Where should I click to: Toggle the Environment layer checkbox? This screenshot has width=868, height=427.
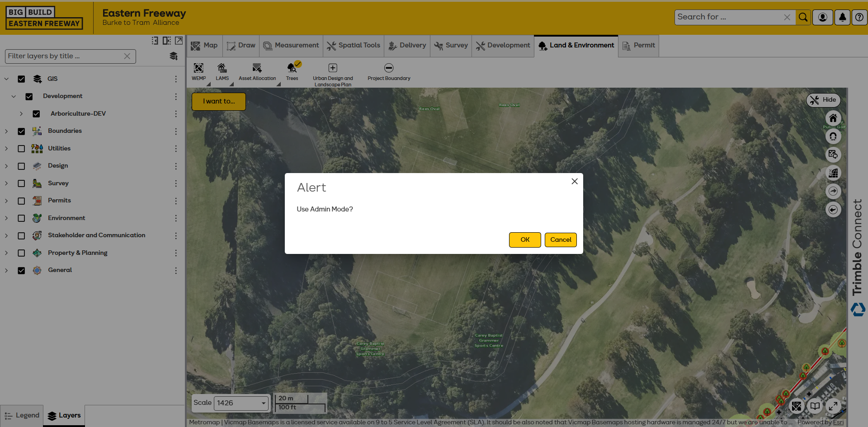coord(21,218)
